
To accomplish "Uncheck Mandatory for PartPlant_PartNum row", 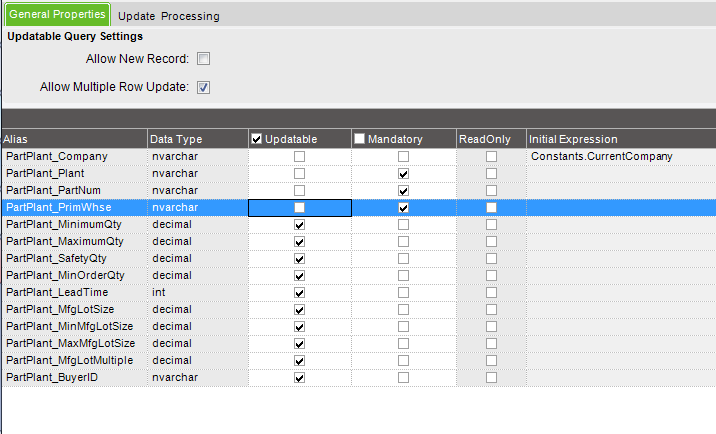I will pos(403,191).
